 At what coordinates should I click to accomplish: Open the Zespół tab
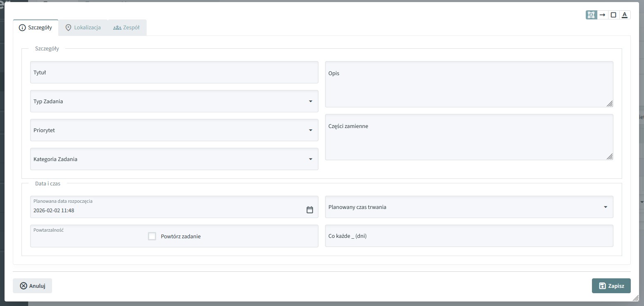[127, 28]
